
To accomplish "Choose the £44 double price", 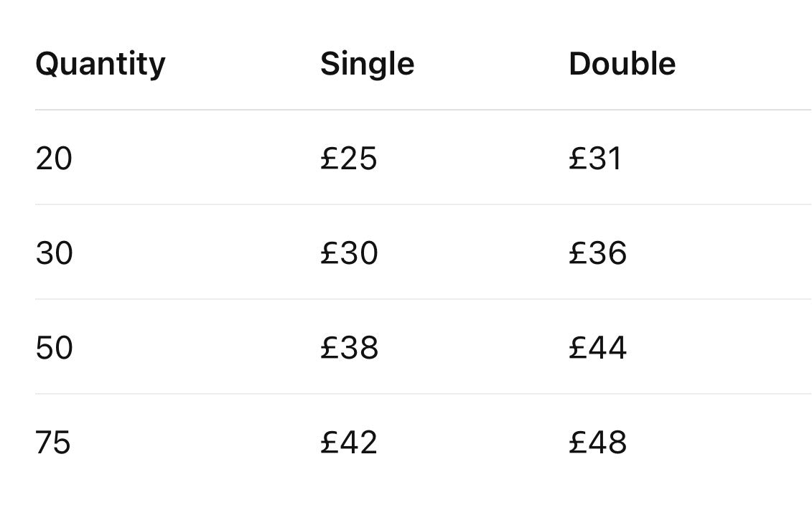I will coord(597,348).
